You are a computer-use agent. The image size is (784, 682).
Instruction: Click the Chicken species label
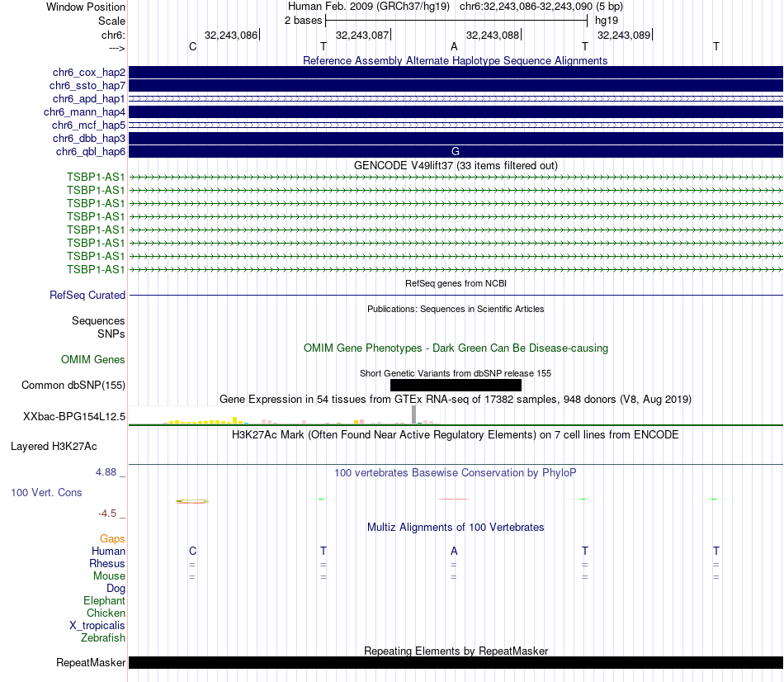pyautogui.click(x=106, y=613)
